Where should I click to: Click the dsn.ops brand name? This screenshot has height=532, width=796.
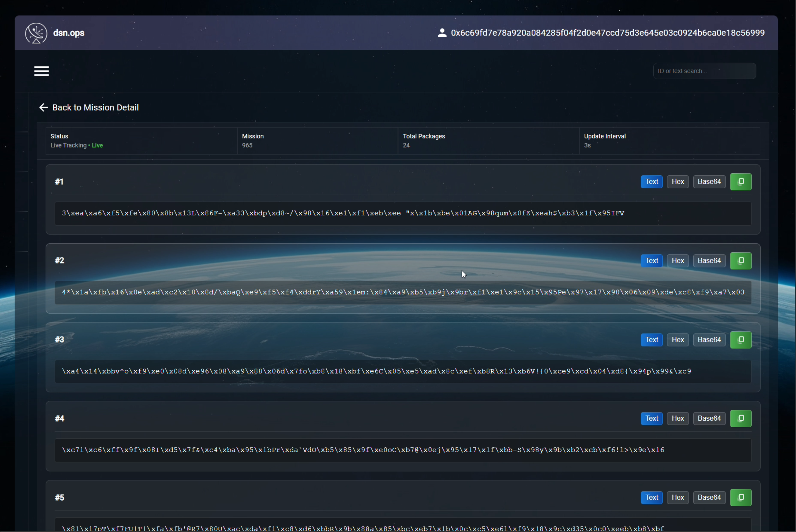[x=69, y=33]
